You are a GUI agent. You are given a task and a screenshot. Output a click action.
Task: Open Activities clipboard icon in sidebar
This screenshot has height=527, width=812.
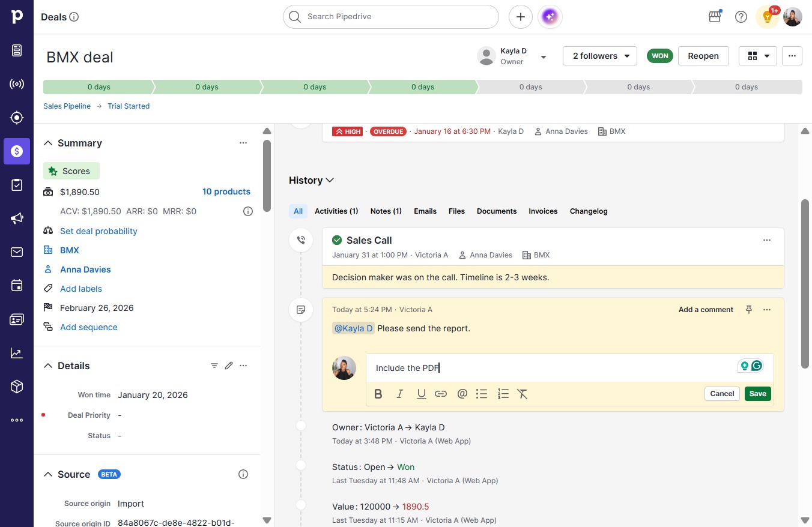pyautogui.click(x=17, y=185)
